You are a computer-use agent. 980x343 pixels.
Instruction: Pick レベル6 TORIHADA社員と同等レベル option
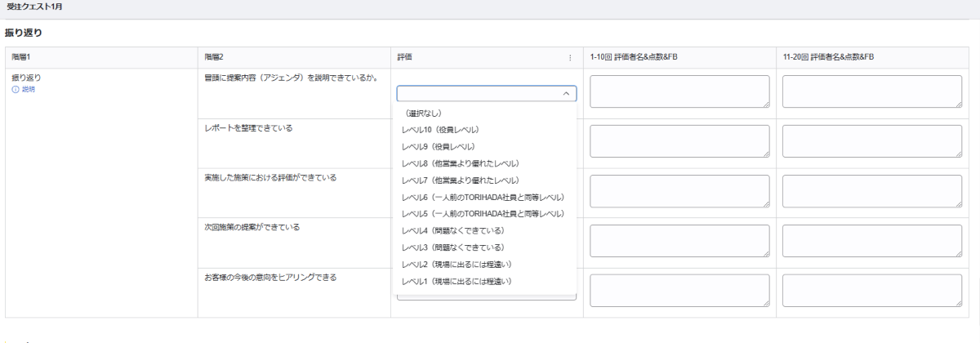tap(483, 198)
